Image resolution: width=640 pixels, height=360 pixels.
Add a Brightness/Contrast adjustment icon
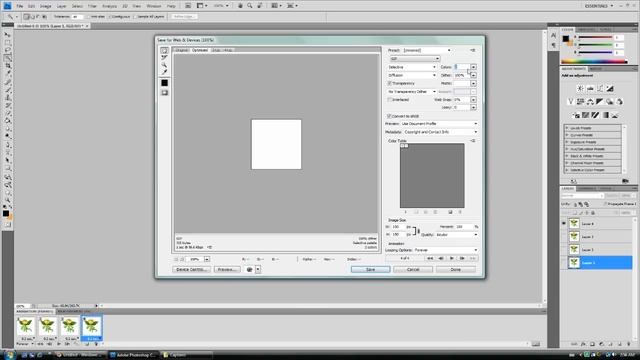[580, 88]
